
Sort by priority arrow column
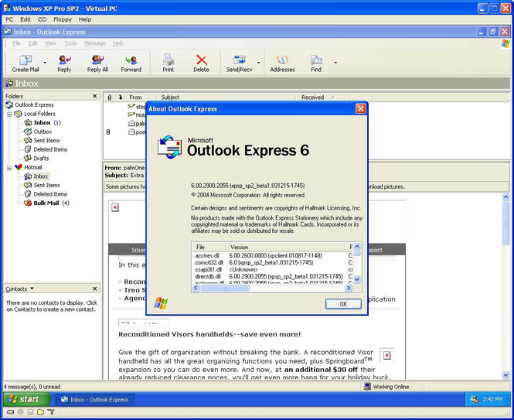(x=121, y=97)
